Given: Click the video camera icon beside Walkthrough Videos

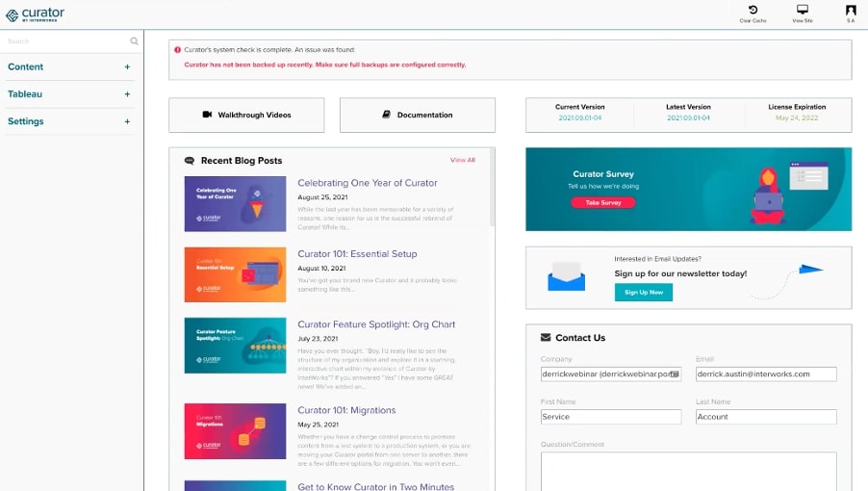Looking at the screenshot, I should click(207, 115).
